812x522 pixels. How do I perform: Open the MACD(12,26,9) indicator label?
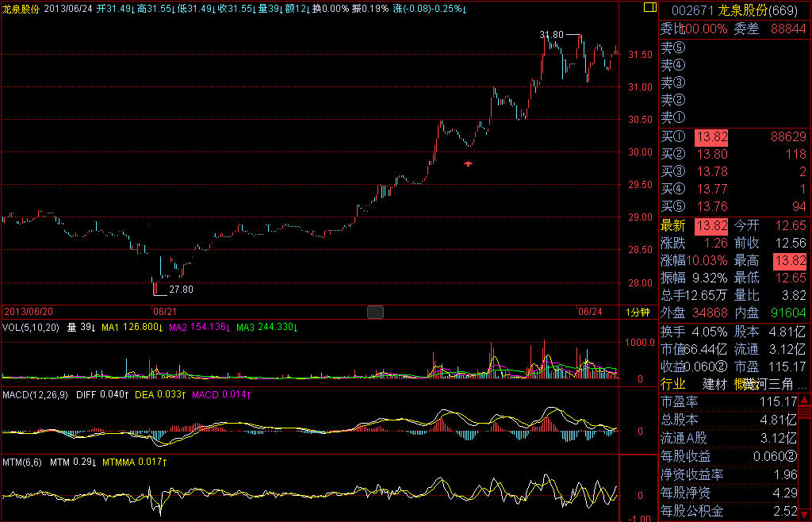(36, 394)
